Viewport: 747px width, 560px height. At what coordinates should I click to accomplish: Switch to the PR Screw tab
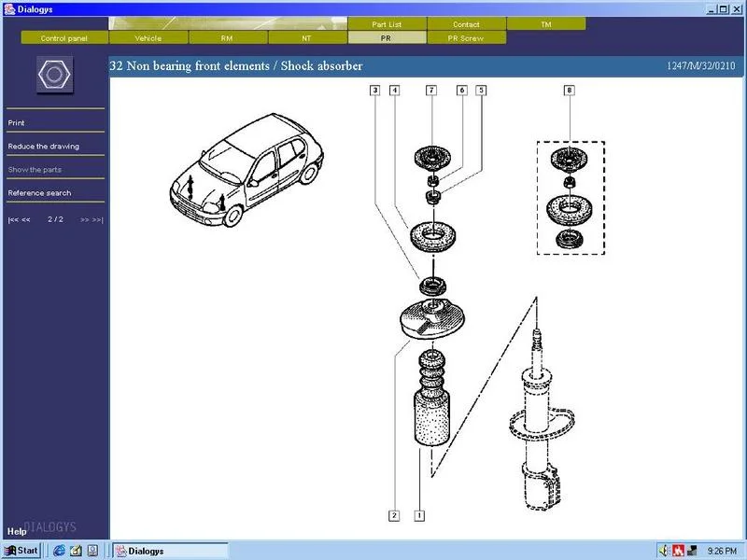(466, 38)
